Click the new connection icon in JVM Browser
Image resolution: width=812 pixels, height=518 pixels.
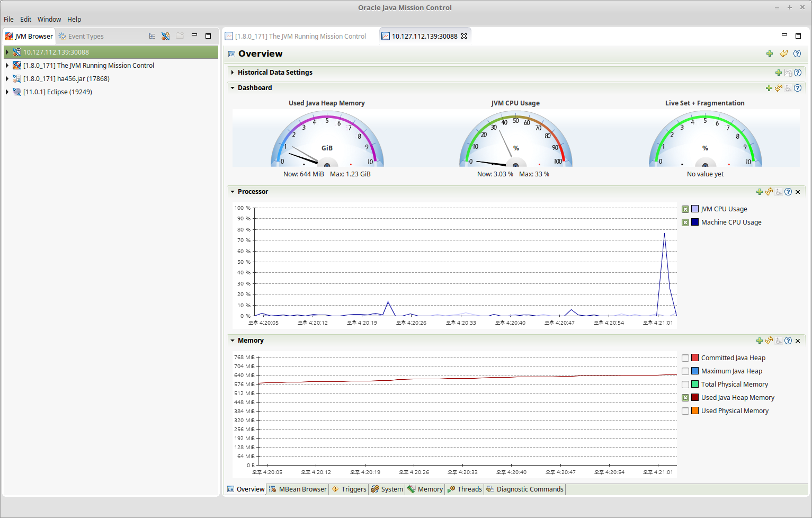click(166, 36)
